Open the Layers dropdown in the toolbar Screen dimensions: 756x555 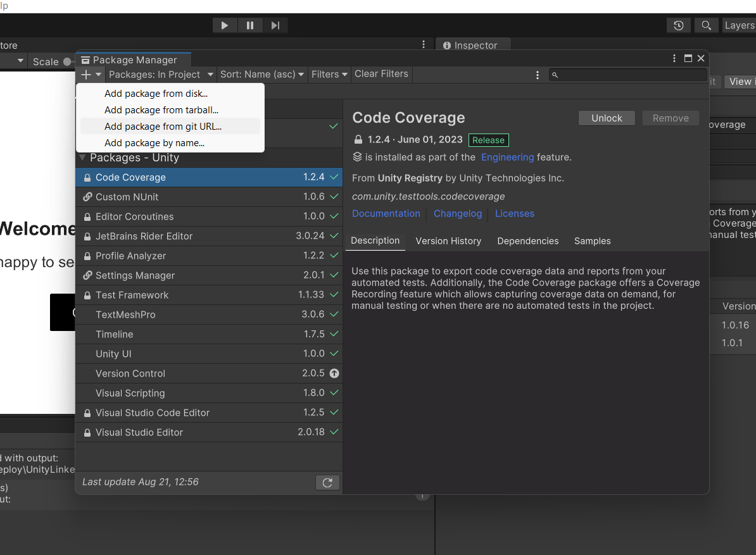point(739,25)
